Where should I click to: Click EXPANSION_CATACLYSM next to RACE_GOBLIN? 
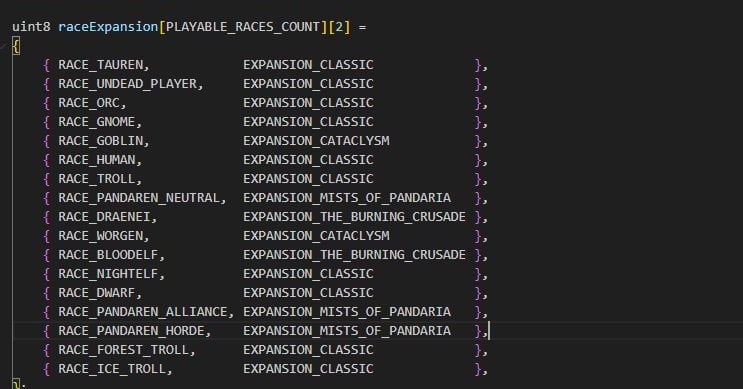click(316, 141)
